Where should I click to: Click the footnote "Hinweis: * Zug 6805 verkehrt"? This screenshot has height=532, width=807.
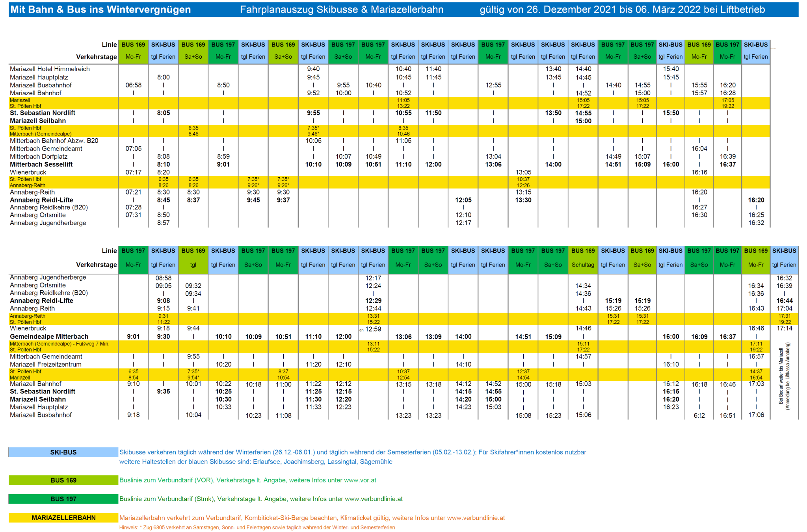pyautogui.click(x=257, y=527)
